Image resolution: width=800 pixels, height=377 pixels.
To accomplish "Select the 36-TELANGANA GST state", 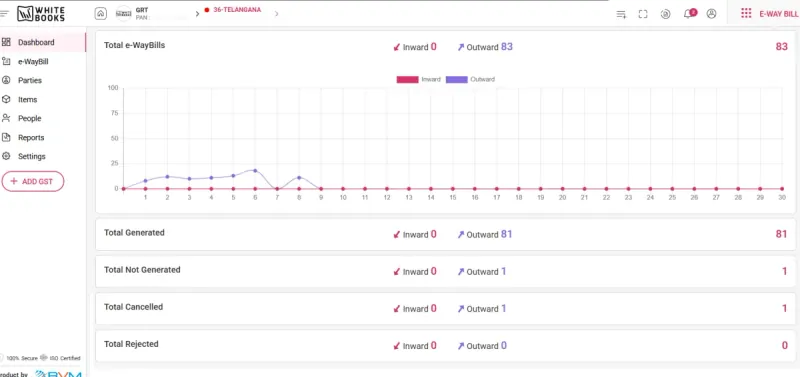I will (x=237, y=10).
